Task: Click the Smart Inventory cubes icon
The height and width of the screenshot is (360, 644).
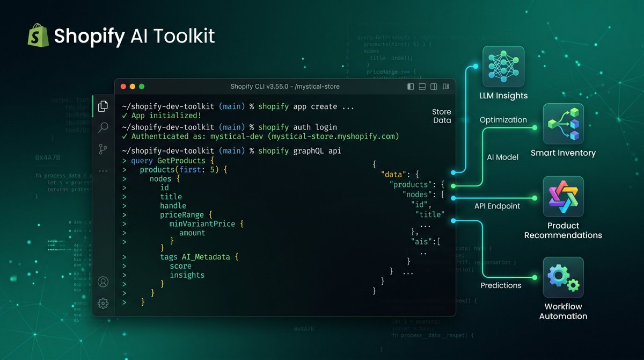Action: click(563, 124)
